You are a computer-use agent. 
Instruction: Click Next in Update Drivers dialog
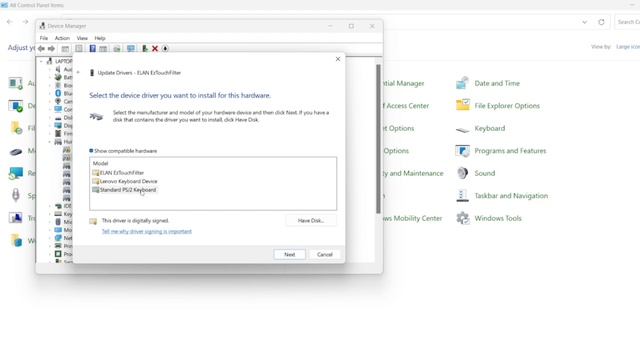(x=289, y=254)
